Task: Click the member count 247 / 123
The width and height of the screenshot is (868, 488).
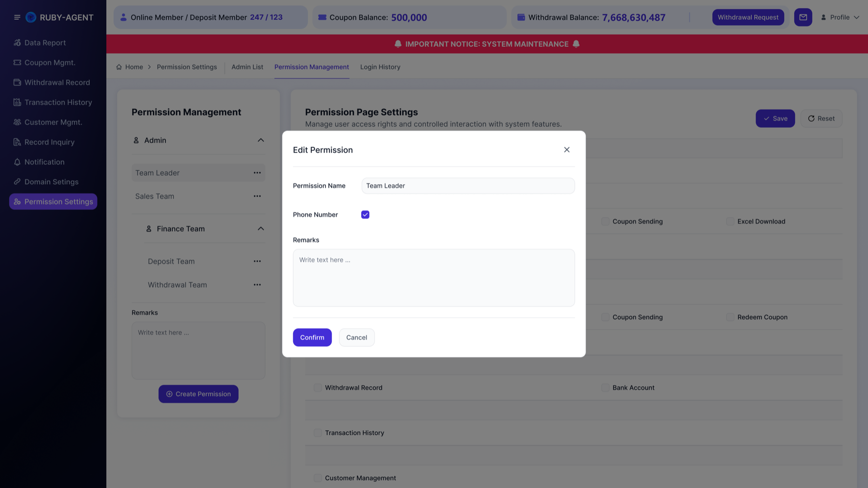Action: click(x=266, y=17)
